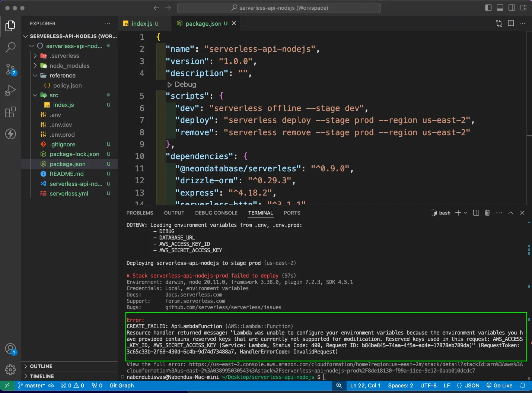
Task: Switch to the PORTS panel tab
Action: pyautogui.click(x=292, y=213)
